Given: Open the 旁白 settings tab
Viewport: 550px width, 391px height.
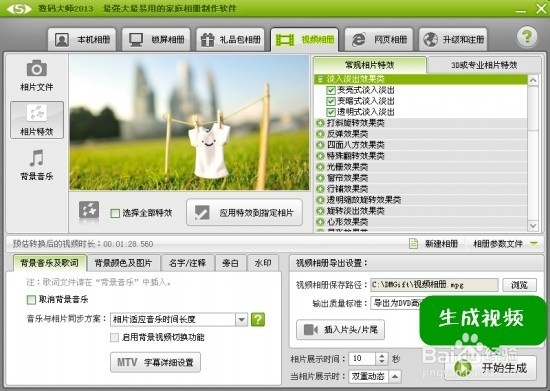Looking at the screenshot, I should tap(230, 263).
